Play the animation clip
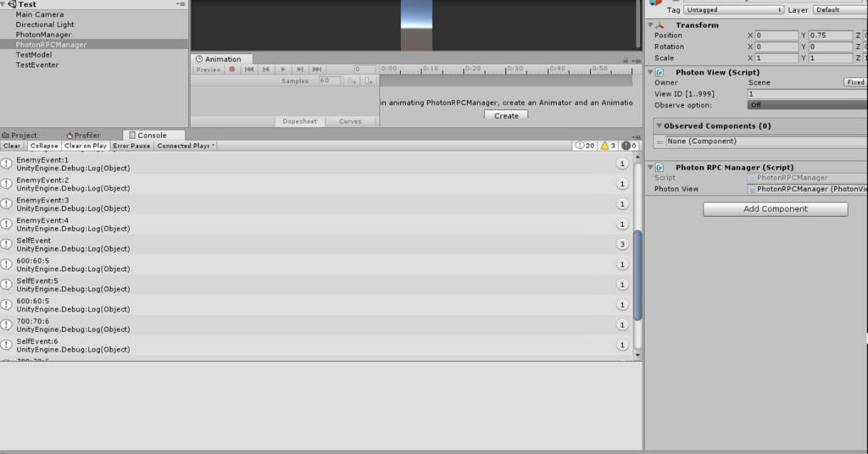Viewport: 868px width, 454px height. (283, 69)
